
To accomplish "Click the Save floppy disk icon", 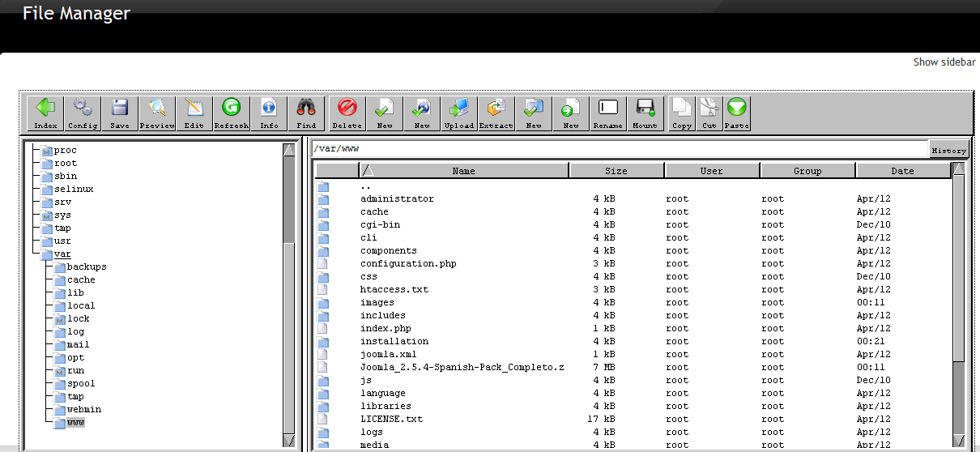I will pos(120,113).
